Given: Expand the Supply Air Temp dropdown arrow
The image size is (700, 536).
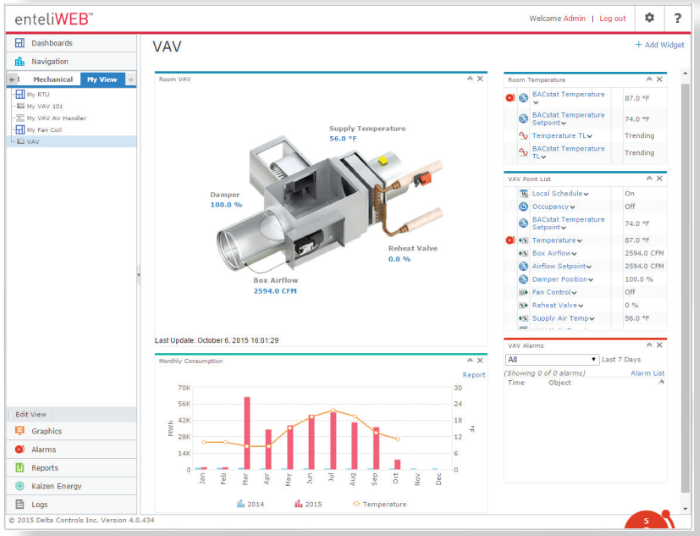Looking at the screenshot, I should 592,319.
